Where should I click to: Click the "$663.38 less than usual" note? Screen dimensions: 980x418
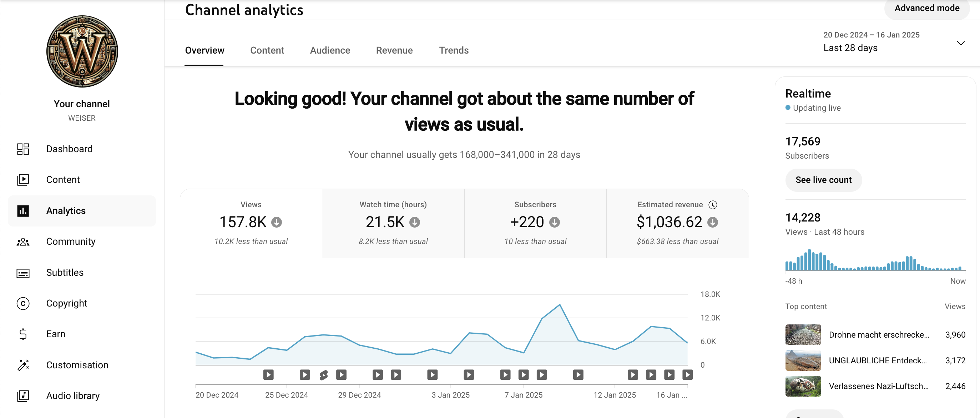pos(678,242)
